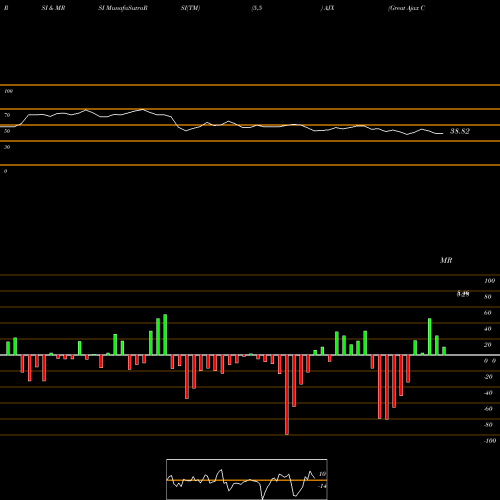Click the ') AJX' ticker text
Screen dimensions: 500x500
pyautogui.click(x=327, y=8)
